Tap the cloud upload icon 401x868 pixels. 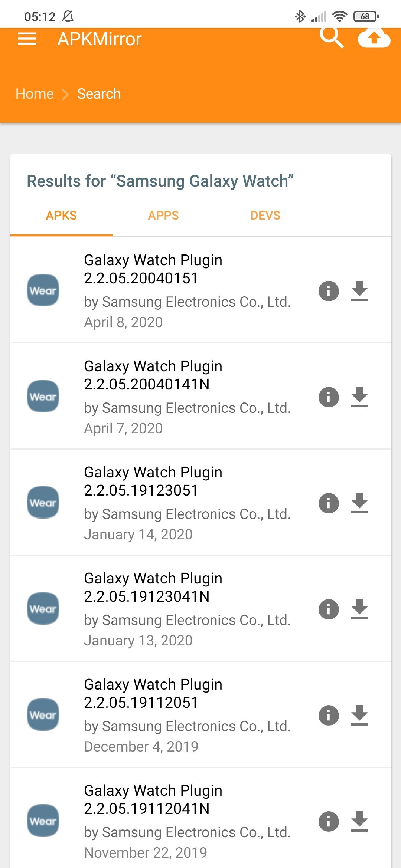point(374,38)
